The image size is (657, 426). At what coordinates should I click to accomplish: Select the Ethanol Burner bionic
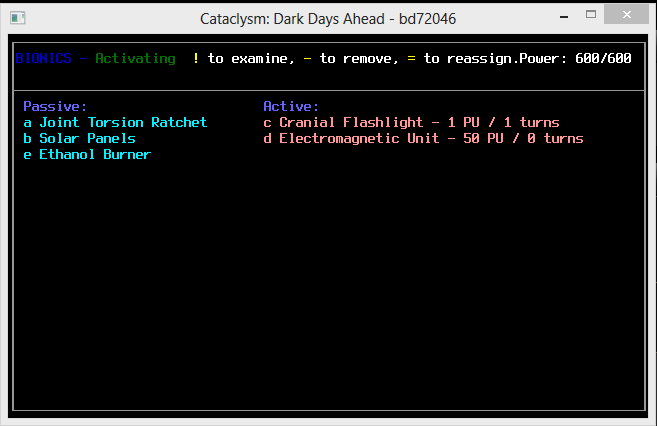pyautogui.click(x=87, y=155)
